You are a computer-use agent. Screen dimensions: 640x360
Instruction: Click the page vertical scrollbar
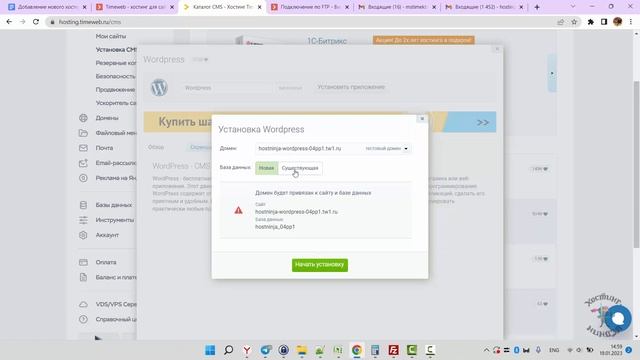pyautogui.click(x=636, y=163)
